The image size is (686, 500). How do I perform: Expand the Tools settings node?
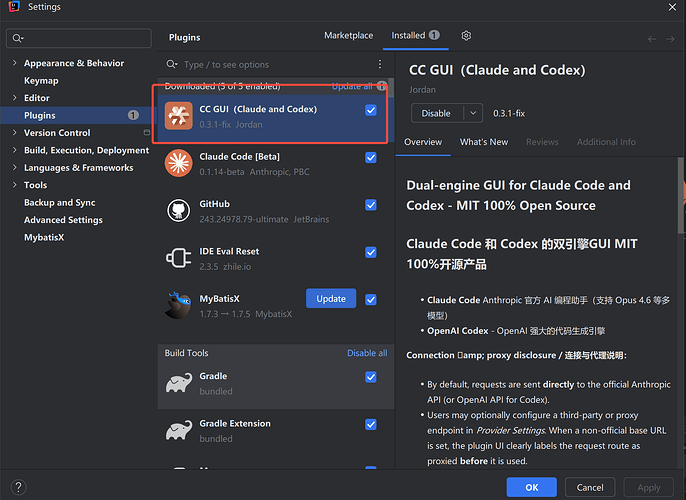point(14,185)
